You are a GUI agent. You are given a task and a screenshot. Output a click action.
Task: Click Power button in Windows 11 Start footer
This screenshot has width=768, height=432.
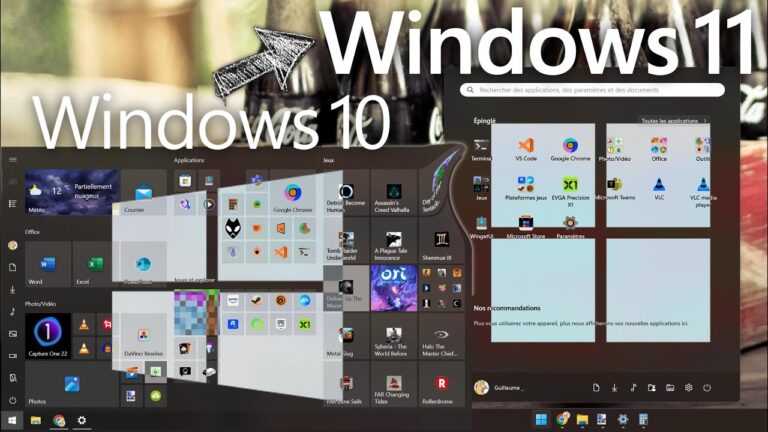pyautogui.click(x=707, y=387)
